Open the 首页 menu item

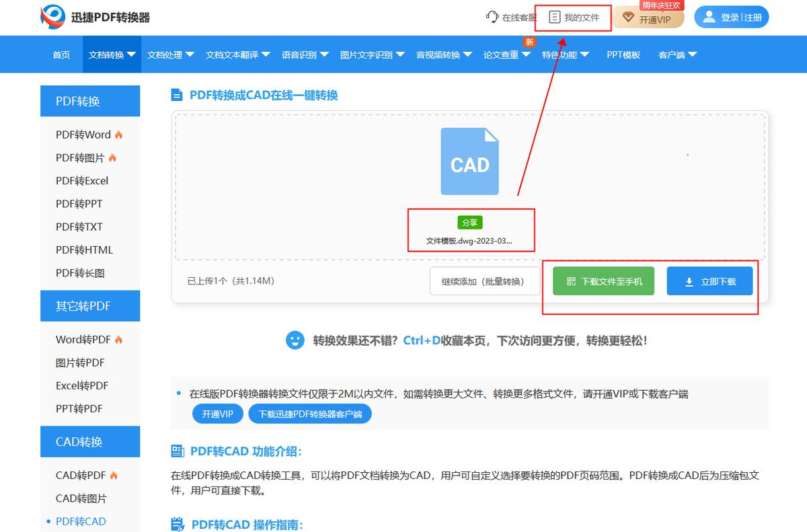(61, 54)
